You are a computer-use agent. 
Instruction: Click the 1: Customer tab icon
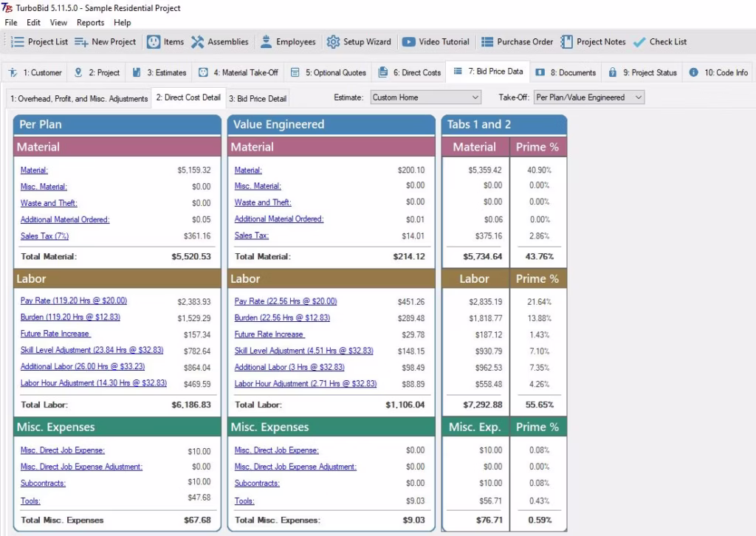tap(13, 72)
